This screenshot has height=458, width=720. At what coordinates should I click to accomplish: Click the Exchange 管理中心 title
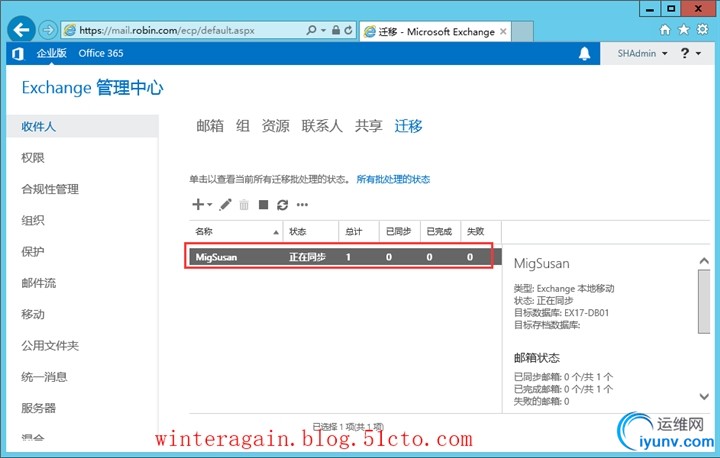click(x=92, y=88)
